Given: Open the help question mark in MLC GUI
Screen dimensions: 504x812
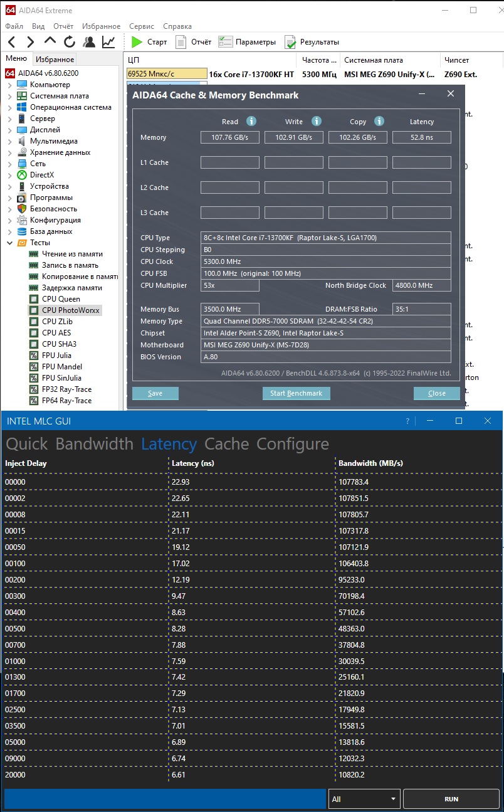Looking at the screenshot, I should [x=407, y=421].
